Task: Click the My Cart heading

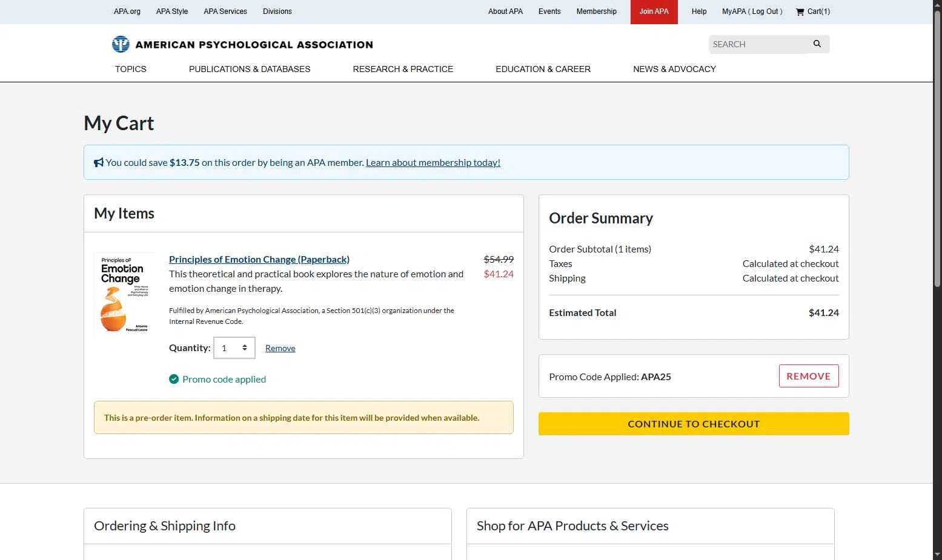Action: click(119, 123)
